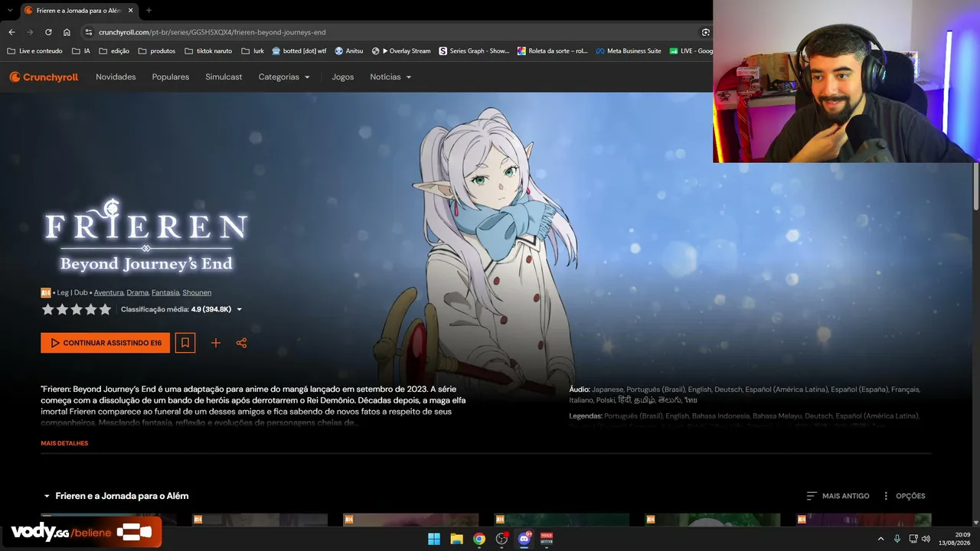Open the 'Live e conteudo' bookmark folder
Image resolution: width=980 pixels, height=551 pixels.
click(34, 51)
